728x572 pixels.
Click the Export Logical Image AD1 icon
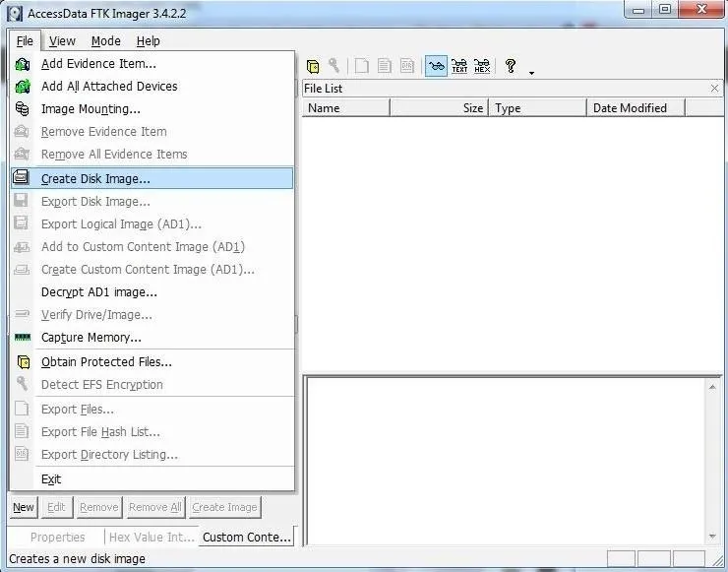click(21, 223)
